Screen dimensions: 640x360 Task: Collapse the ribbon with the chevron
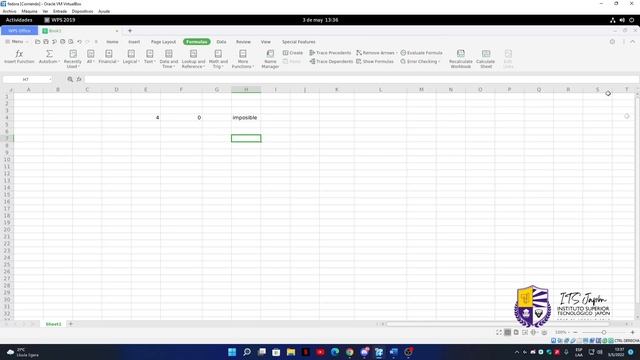(633, 42)
